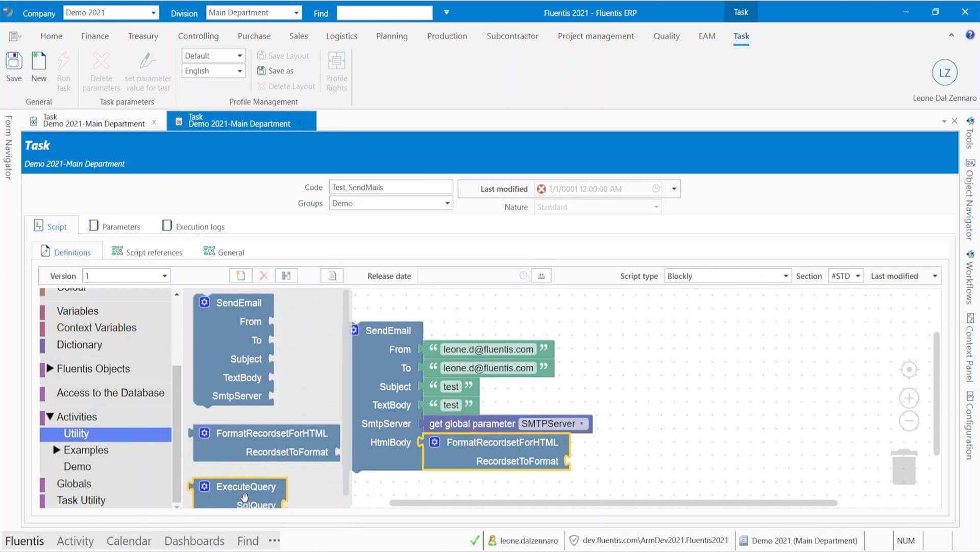This screenshot has width=980, height=552.
Task: Open the Profile Rights icon
Action: (336, 61)
